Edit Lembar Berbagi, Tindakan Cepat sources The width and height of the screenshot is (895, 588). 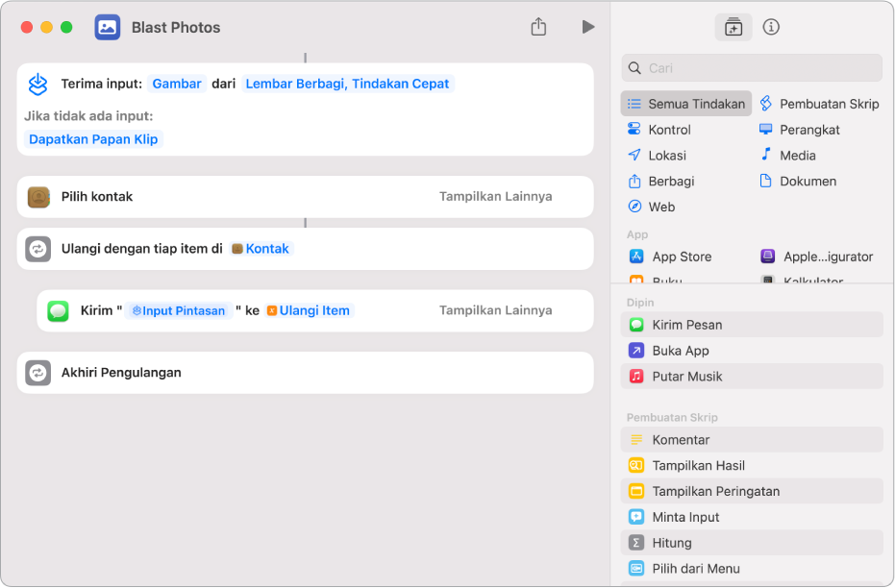tap(348, 84)
